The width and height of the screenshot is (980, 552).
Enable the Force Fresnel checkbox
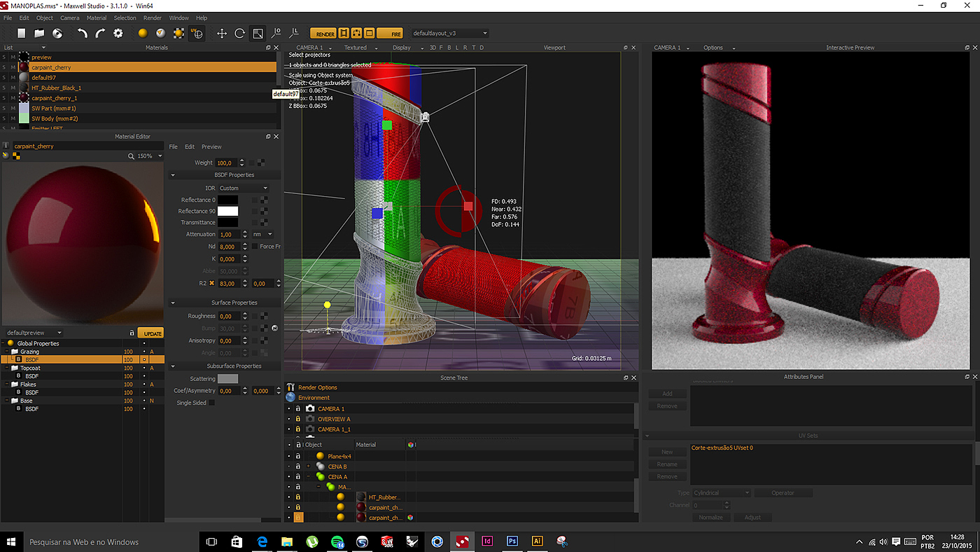(255, 247)
